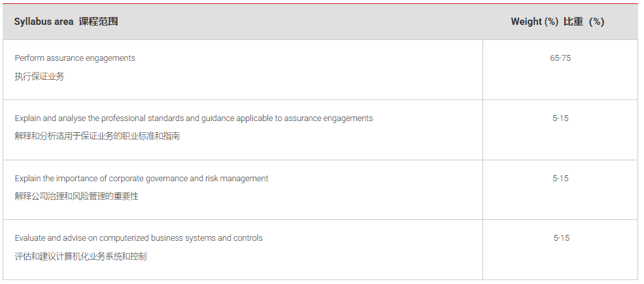Click the "解释和分析适用于保证业务的职业标准和指南" text
The width and height of the screenshot is (644, 284).
pyautogui.click(x=97, y=136)
